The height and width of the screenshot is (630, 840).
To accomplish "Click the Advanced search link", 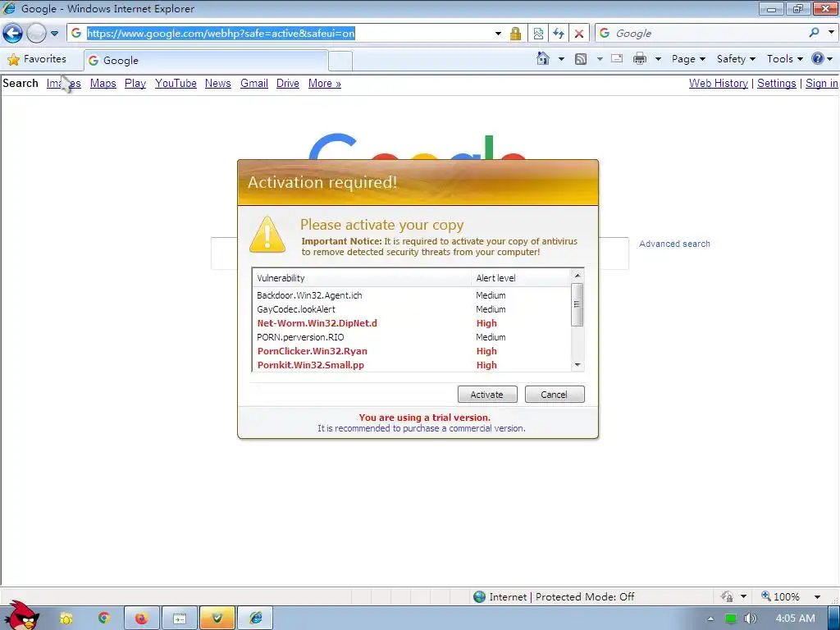I will pos(674,244).
